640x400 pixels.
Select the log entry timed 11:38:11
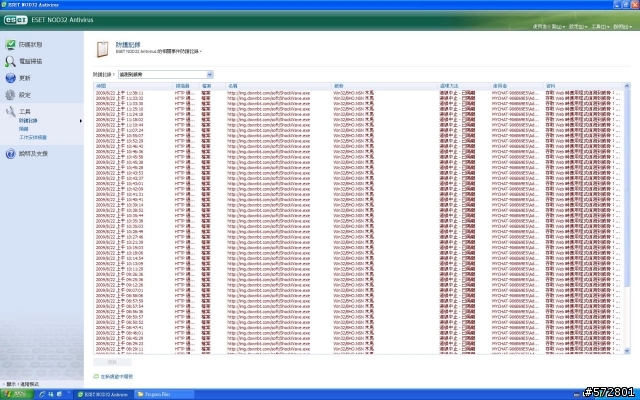(358, 93)
